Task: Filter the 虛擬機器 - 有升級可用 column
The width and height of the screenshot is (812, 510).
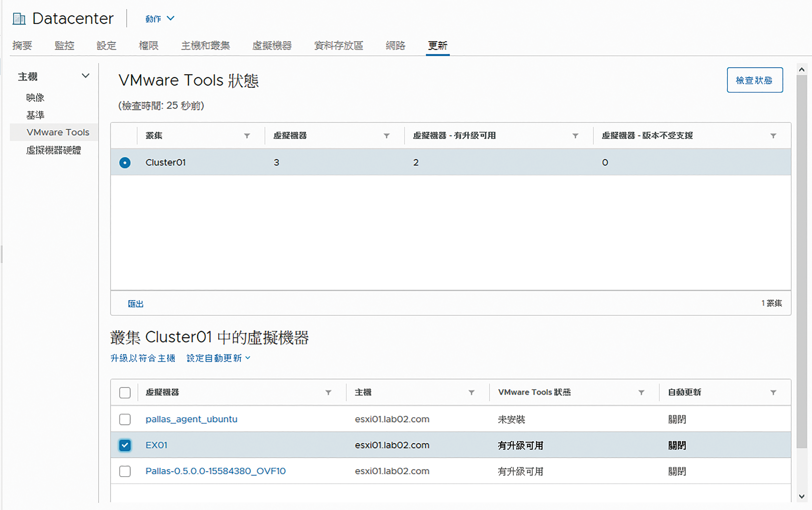Action: click(576, 136)
